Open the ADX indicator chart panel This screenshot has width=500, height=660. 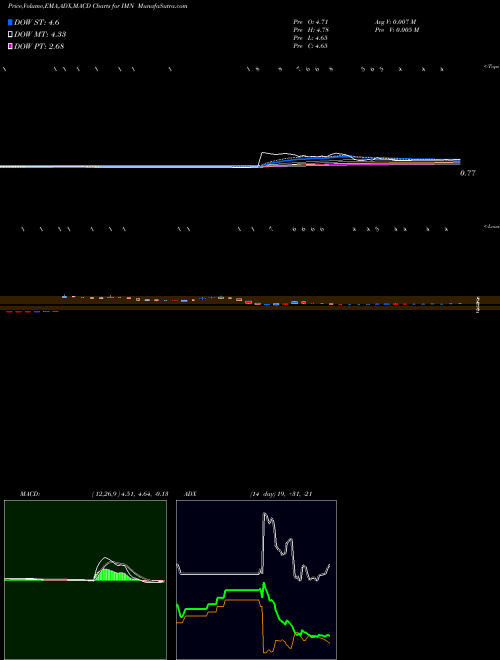click(256, 580)
